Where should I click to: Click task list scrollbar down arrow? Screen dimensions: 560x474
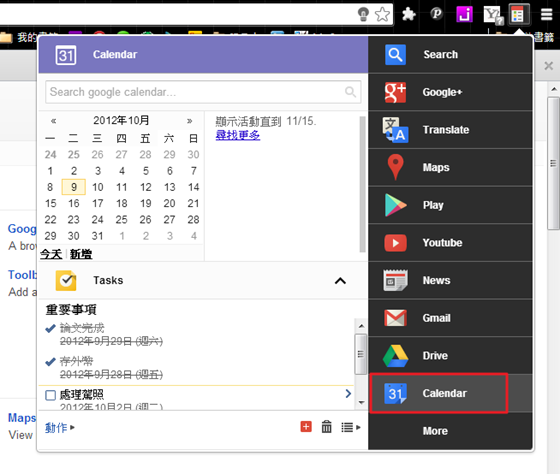pos(361,403)
